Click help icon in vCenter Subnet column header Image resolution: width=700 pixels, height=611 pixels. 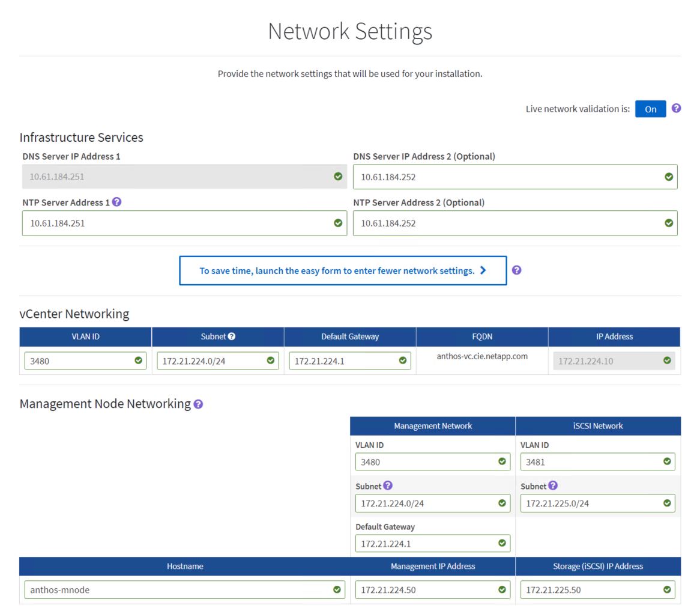(x=232, y=336)
